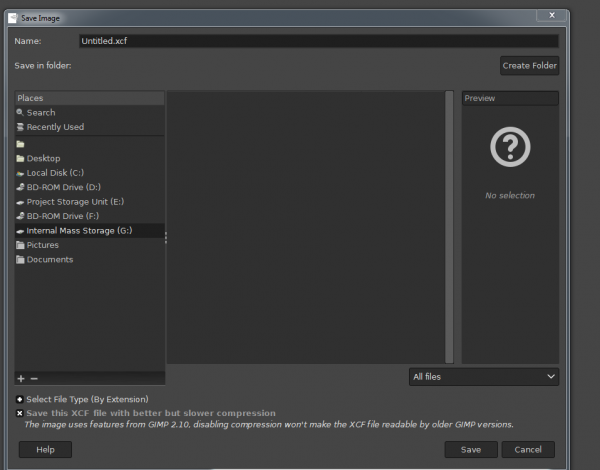600x470 pixels.
Task: Select the Recently Used stack icon
Action: pos(20,127)
